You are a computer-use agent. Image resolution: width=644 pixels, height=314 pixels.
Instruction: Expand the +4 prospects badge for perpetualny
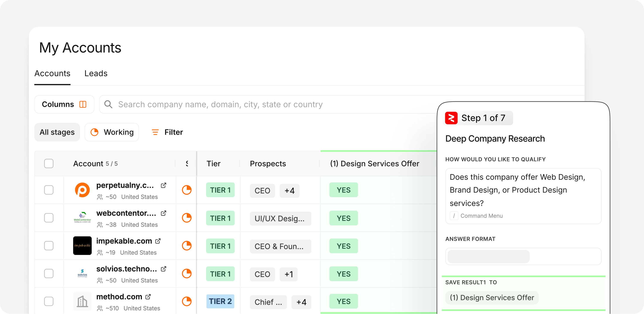click(x=290, y=191)
